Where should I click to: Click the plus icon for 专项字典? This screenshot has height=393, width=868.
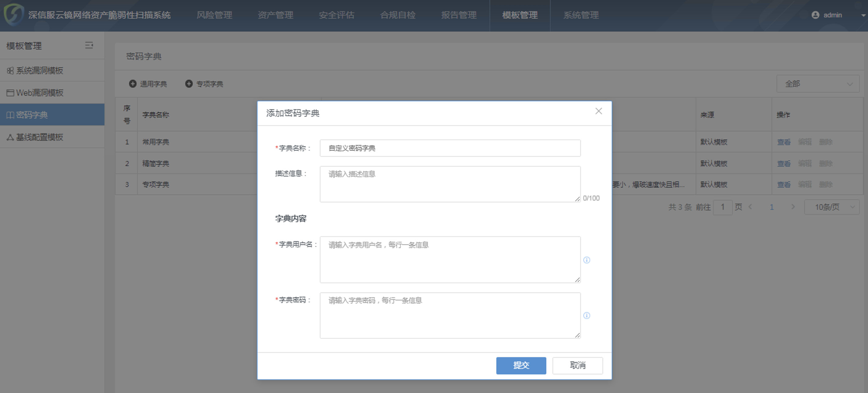point(189,84)
